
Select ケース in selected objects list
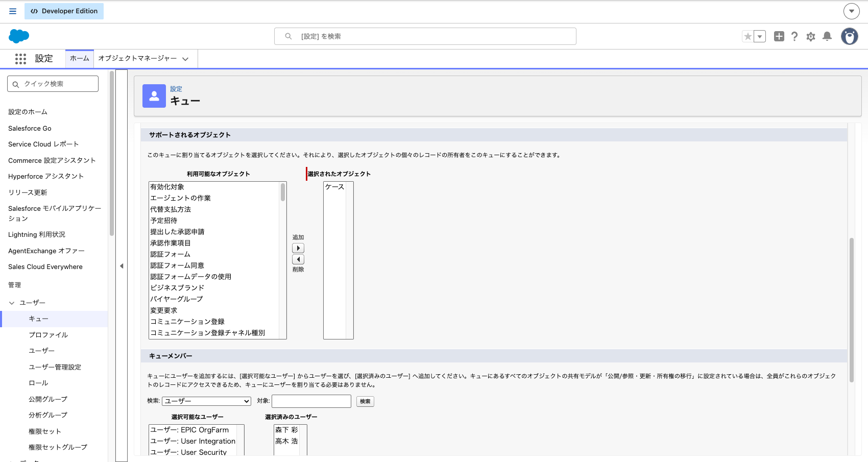tap(334, 187)
